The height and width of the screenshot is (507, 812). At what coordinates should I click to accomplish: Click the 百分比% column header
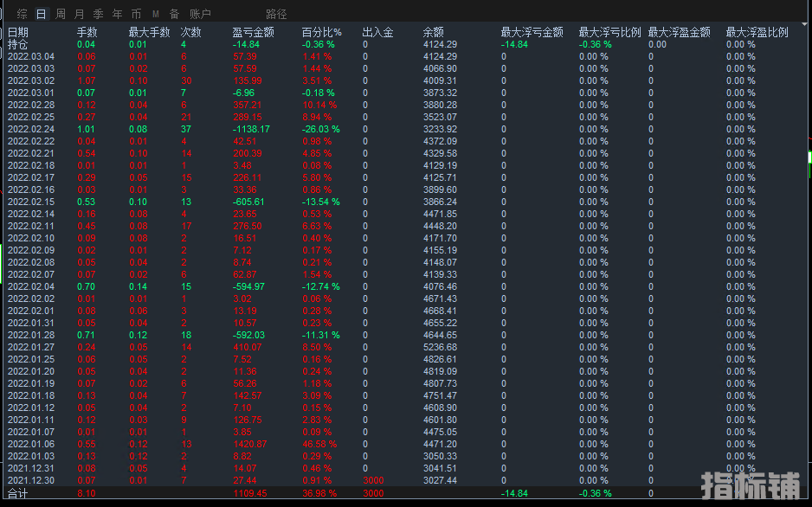(322, 32)
